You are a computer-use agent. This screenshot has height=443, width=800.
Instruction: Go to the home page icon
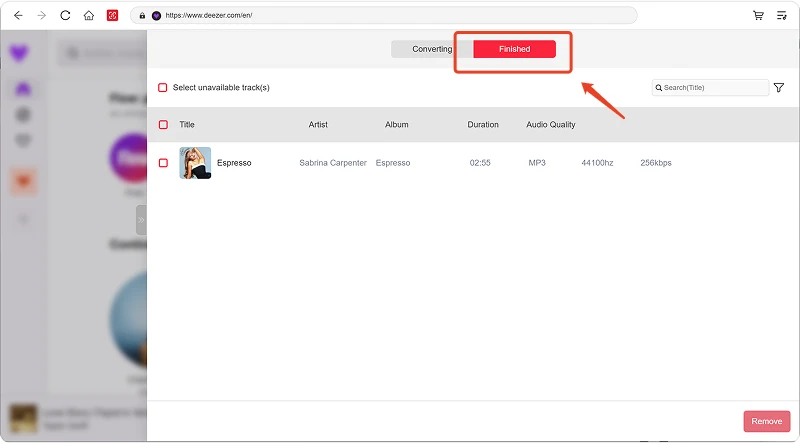pos(89,16)
